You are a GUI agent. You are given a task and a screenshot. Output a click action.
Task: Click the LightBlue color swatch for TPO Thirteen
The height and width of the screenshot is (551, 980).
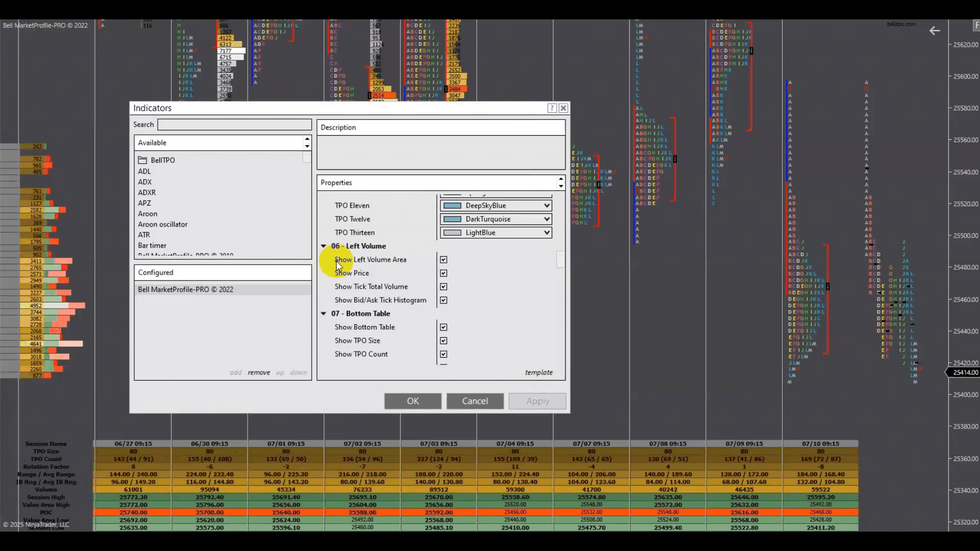452,233
